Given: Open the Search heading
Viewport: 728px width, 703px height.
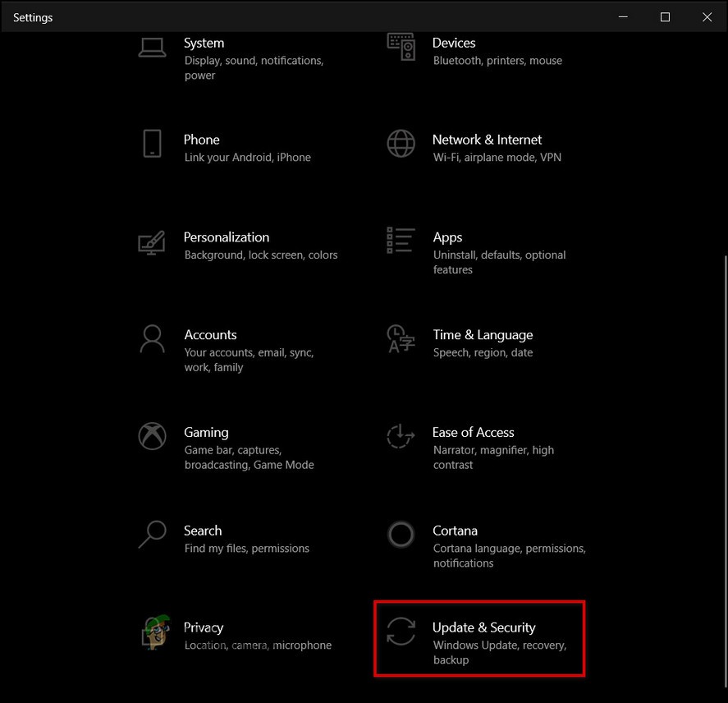Looking at the screenshot, I should pyautogui.click(x=203, y=531).
